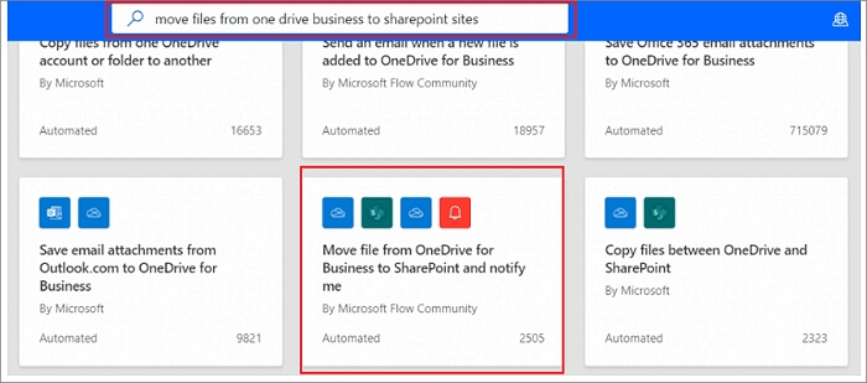
Task: Click 'Automated' label on Outlook.com attachments card
Action: [68, 338]
